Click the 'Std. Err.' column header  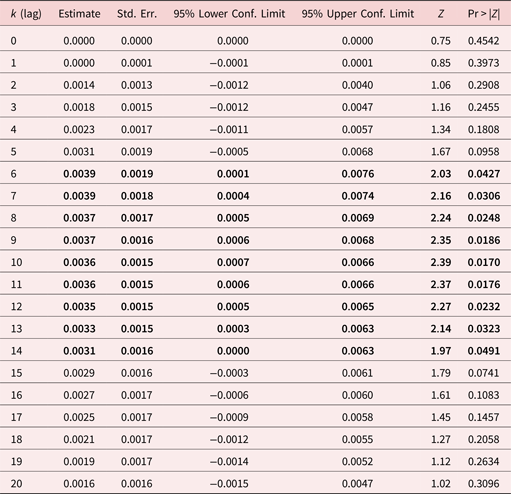(137, 14)
